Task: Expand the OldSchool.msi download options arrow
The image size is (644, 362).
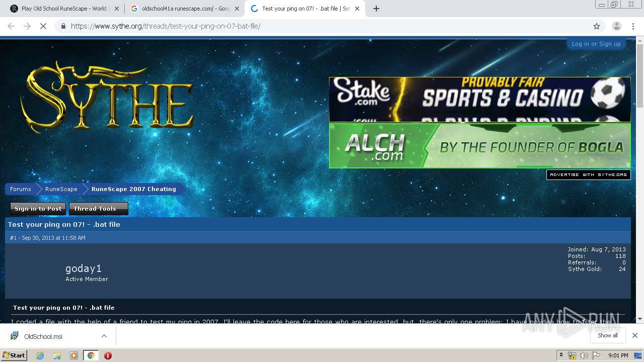Action: [104, 336]
